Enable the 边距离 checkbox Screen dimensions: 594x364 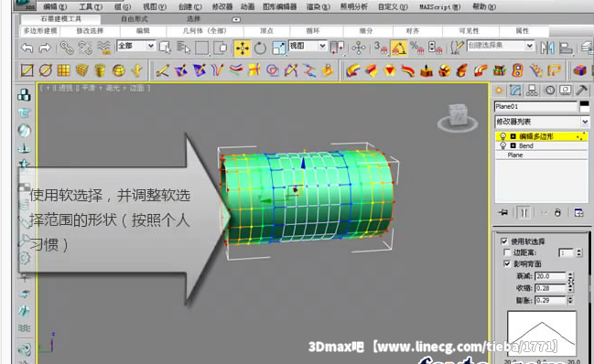[x=507, y=252]
